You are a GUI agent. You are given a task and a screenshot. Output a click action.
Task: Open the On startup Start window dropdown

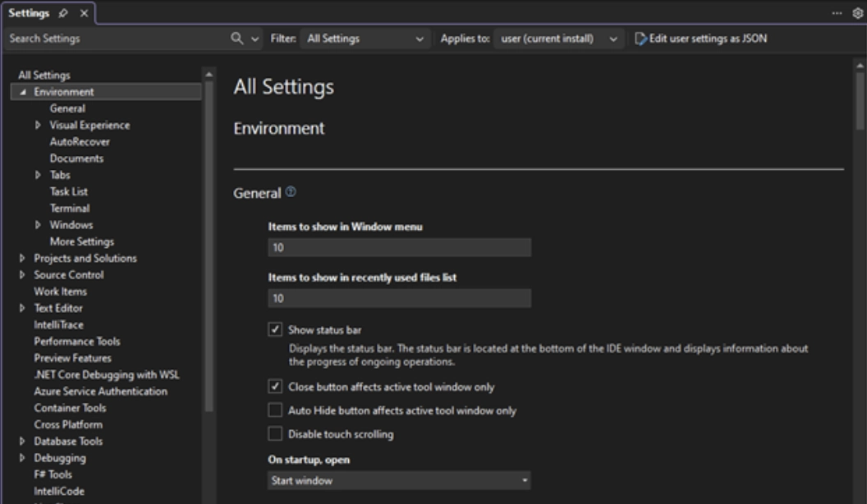pyautogui.click(x=399, y=480)
